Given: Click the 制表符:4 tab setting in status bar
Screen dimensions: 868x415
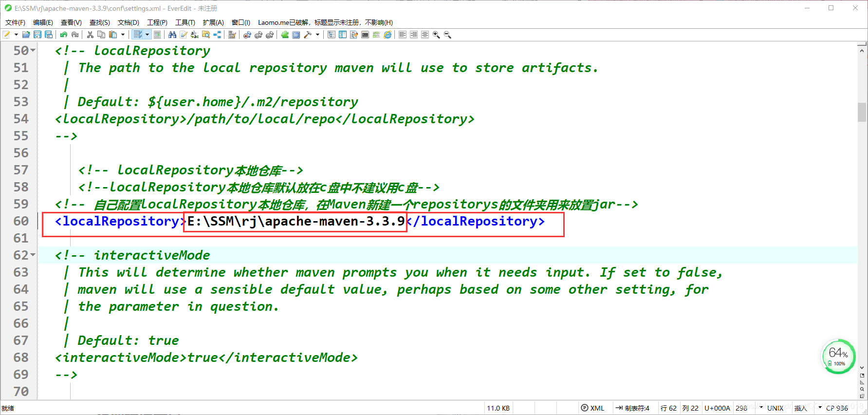Looking at the screenshot, I should [632, 408].
